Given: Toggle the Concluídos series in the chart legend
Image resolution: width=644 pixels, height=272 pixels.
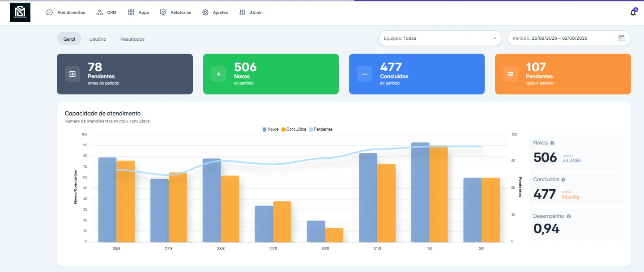Looking at the screenshot, I should 294,129.
